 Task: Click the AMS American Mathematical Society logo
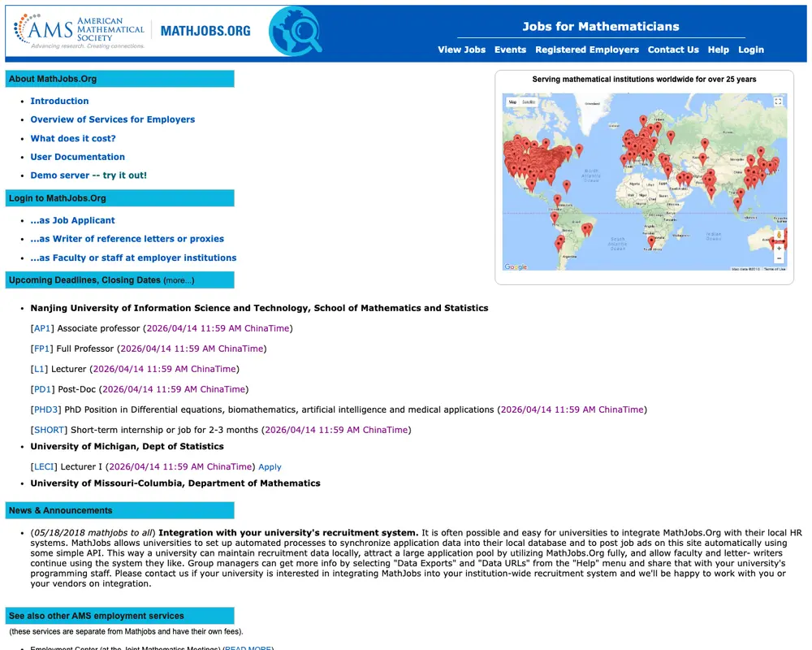(80, 31)
